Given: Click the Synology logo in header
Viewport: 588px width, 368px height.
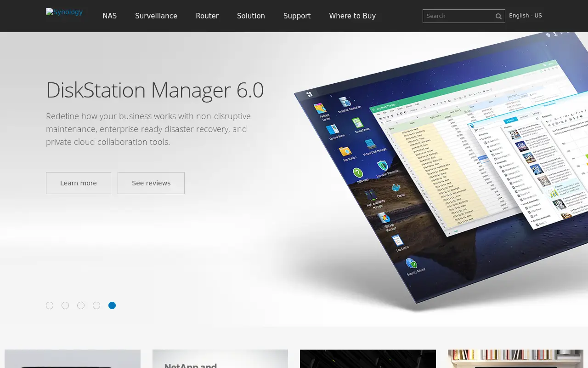Looking at the screenshot, I should pos(64,12).
